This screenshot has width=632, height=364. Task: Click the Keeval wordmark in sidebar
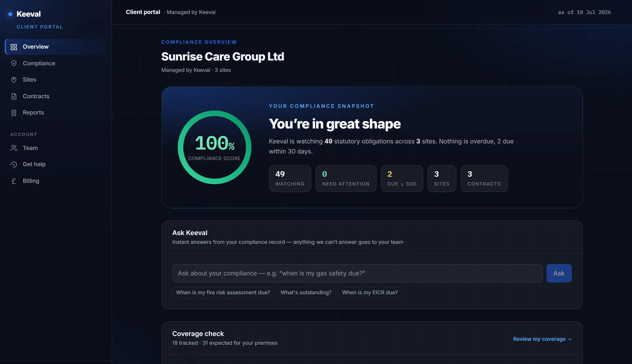(28, 14)
